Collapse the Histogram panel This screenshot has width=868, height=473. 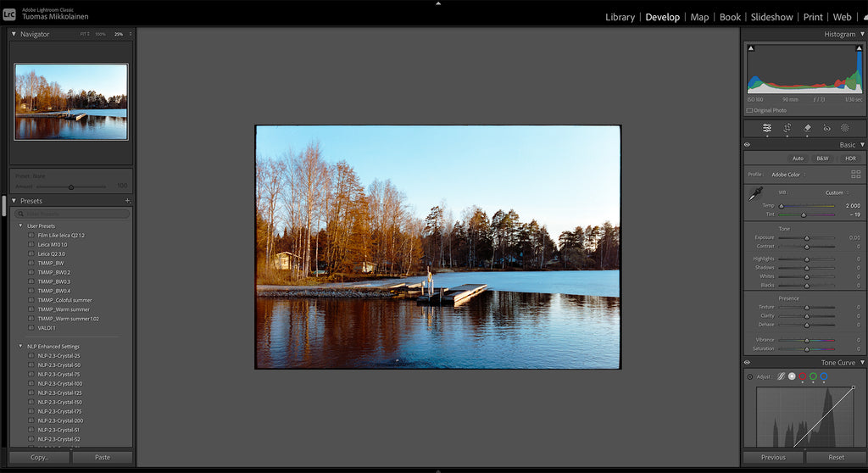[x=861, y=34]
